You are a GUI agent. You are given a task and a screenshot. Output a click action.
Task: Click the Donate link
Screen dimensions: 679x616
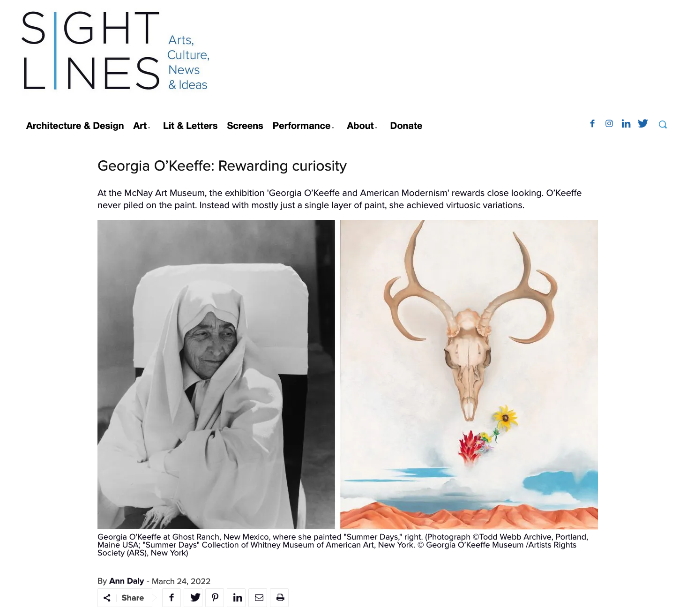coord(406,126)
